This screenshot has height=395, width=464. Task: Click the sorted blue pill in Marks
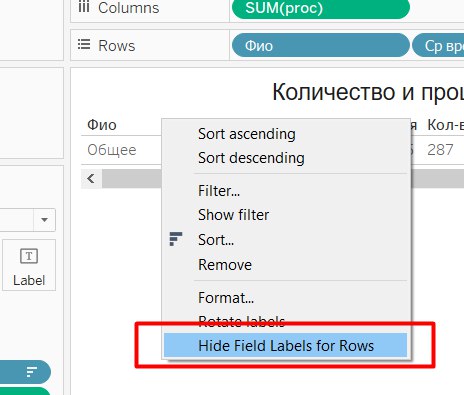(x=25, y=372)
